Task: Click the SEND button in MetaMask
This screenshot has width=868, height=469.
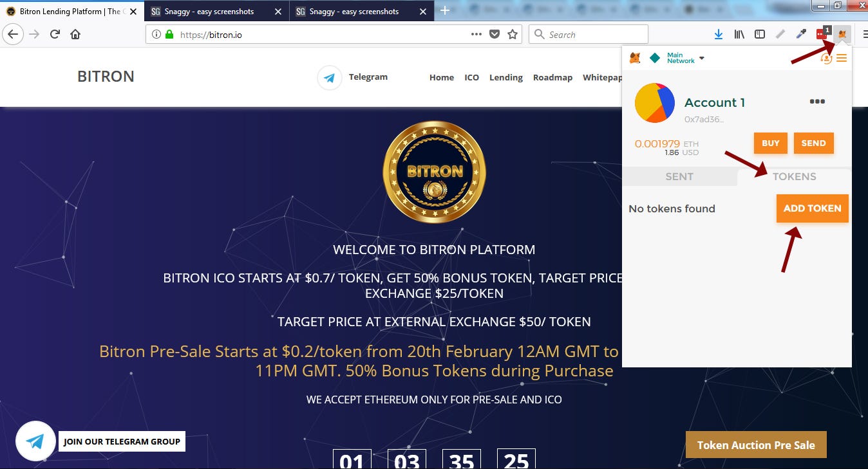Action: click(814, 143)
